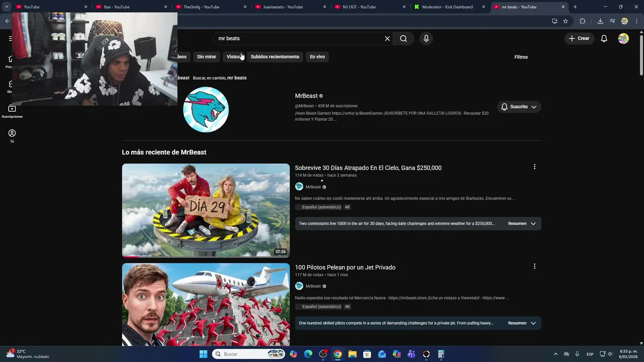Open 100 Pilotos Pelean por un Jet Privado title
Viewport: 644px width, 362px height.
pyautogui.click(x=345, y=267)
